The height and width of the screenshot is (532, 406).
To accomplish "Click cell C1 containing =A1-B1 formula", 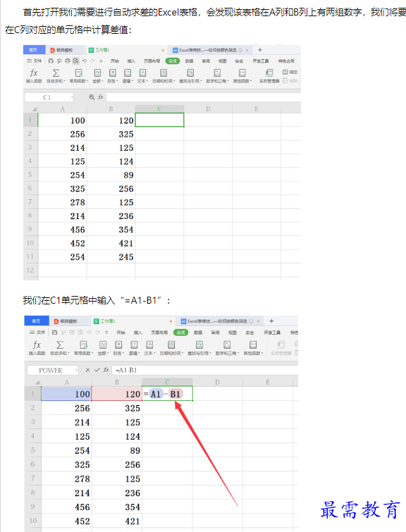I will [167, 394].
